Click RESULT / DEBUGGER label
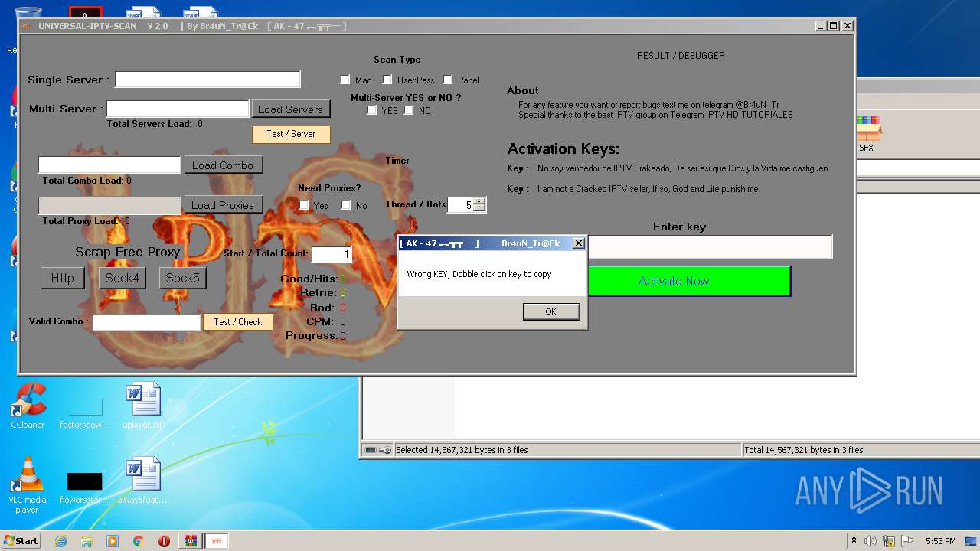 (681, 56)
